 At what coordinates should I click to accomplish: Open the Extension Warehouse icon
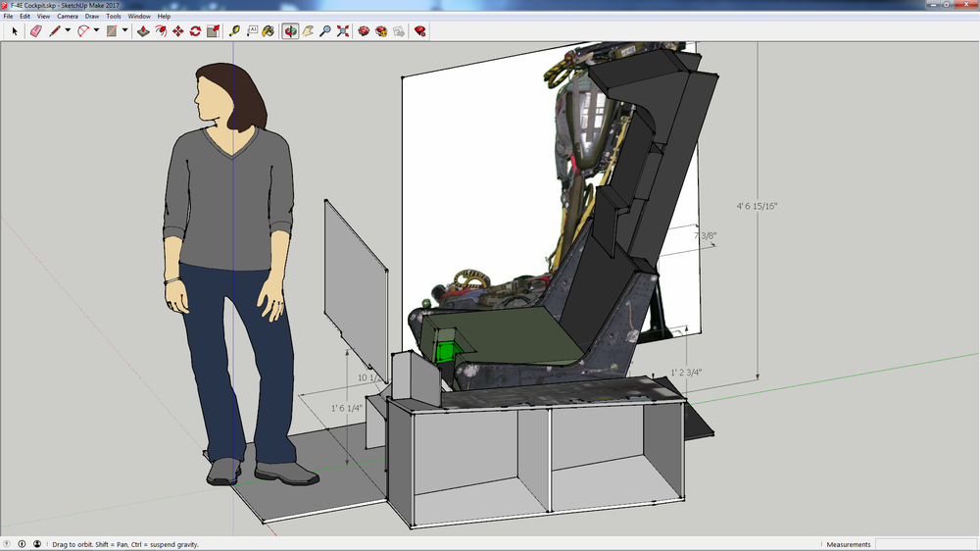click(381, 31)
